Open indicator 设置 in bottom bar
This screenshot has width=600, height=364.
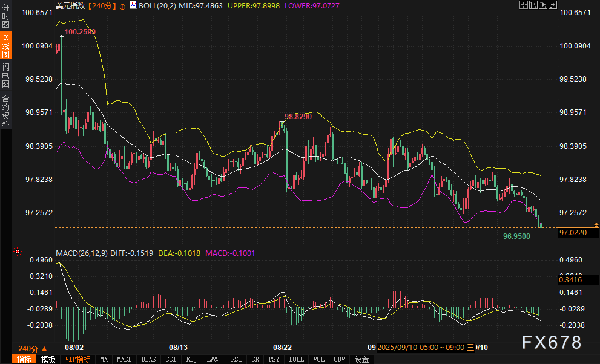click(361, 359)
